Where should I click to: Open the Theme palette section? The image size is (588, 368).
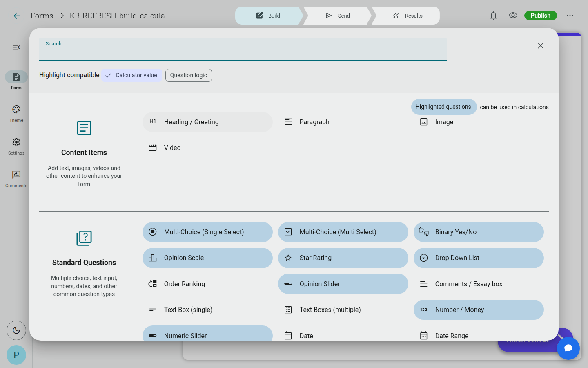click(x=16, y=114)
